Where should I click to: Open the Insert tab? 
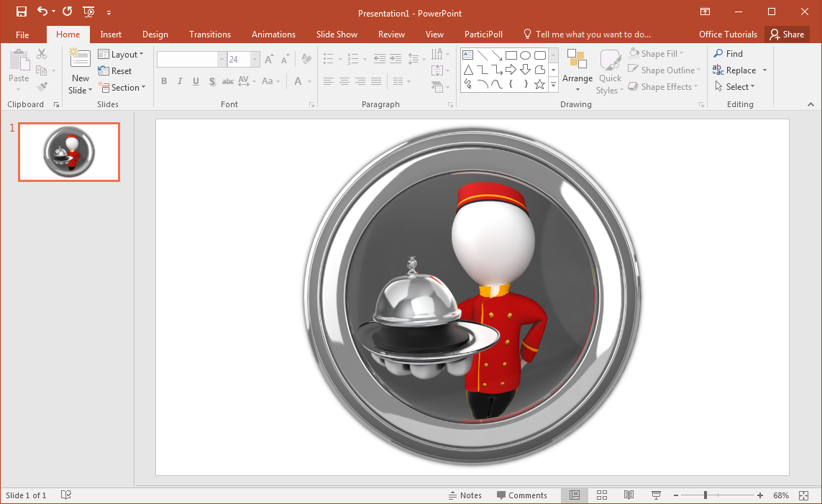(111, 35)
